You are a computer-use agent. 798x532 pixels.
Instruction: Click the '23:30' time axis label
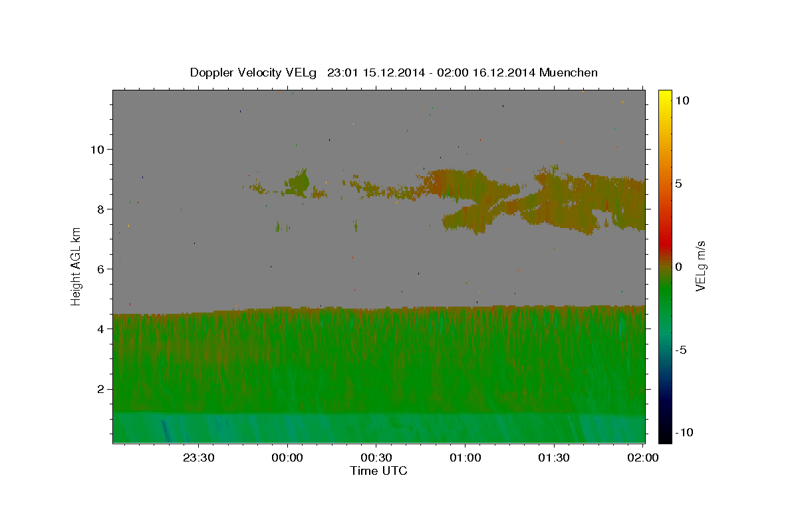(x=199, y=458)
